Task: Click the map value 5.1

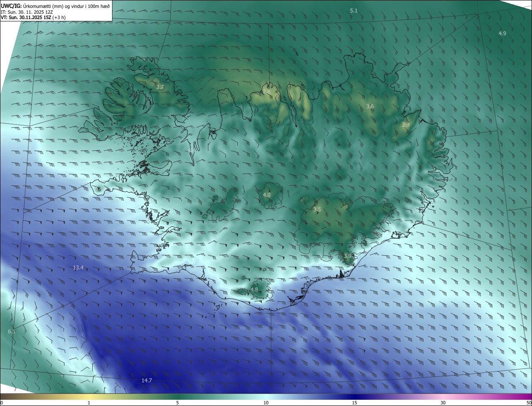Action: tap(354, 10)
